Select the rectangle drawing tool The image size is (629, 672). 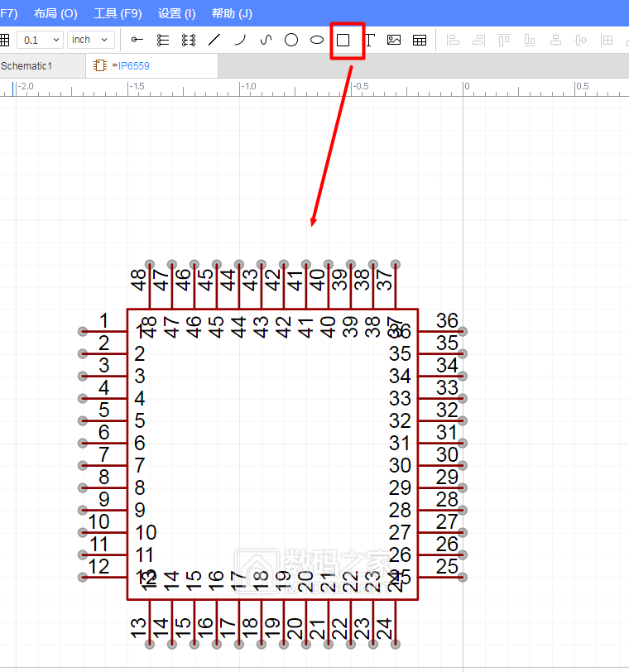[x=343, y=41]
